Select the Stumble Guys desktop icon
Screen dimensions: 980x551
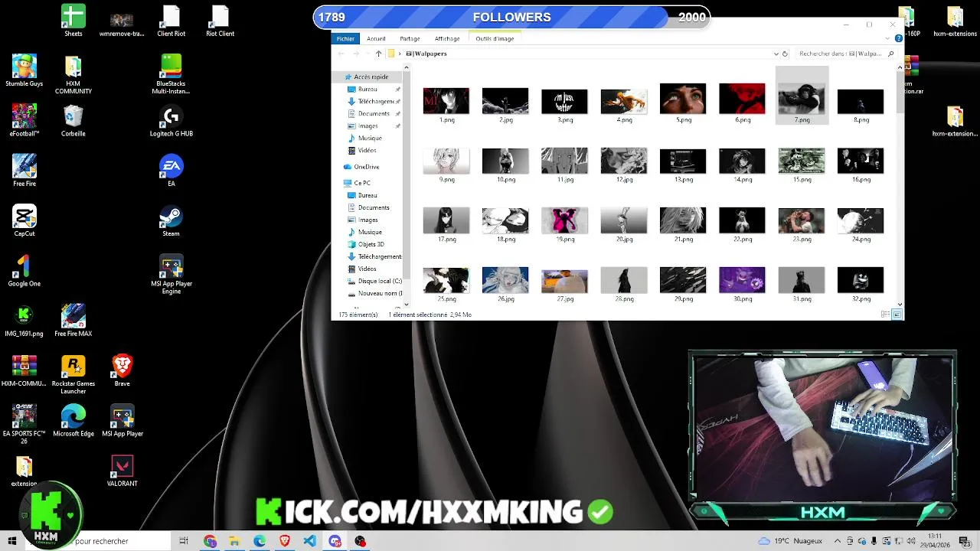pos(24,70)
